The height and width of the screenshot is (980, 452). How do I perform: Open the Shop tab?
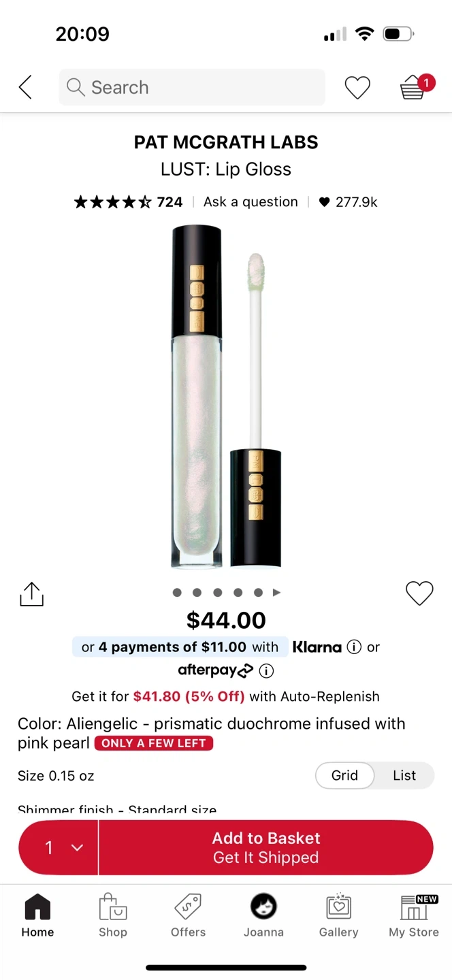tap(113, 916)
